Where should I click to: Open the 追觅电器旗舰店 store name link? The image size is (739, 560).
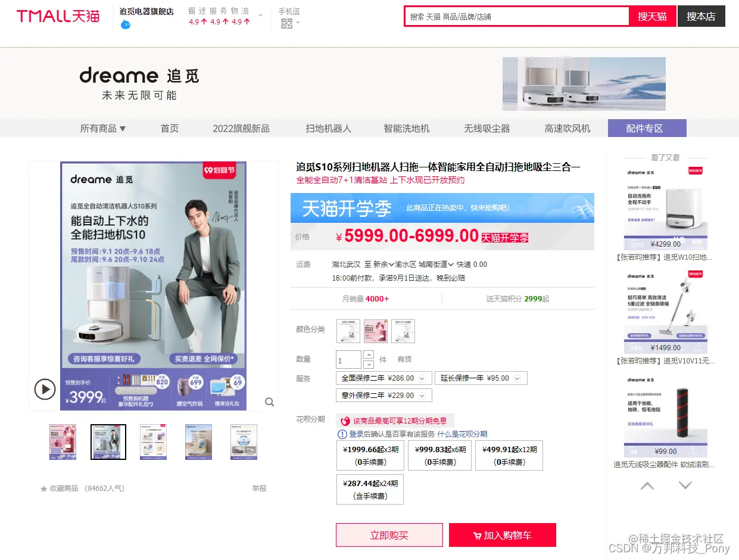[x=146, y=11]
